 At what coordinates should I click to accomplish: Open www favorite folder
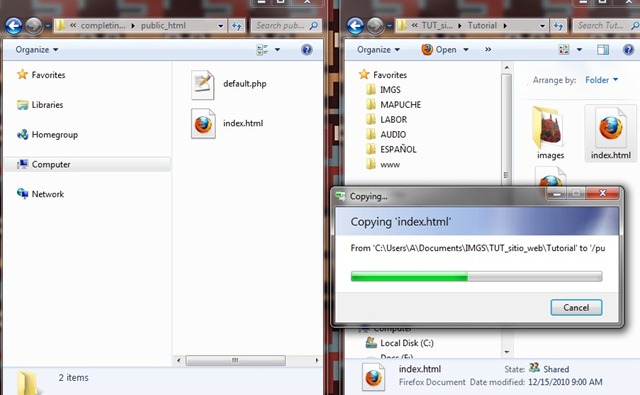pyautogui.click(x=383, y=164)
